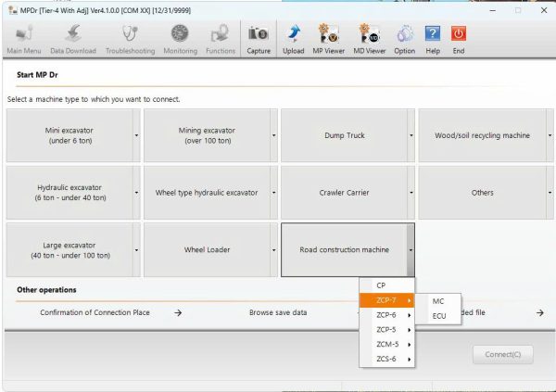This screenshot has height=392, width=556.
Task: Select Wood/soil recycling machine type
Action: pos(482,135)
